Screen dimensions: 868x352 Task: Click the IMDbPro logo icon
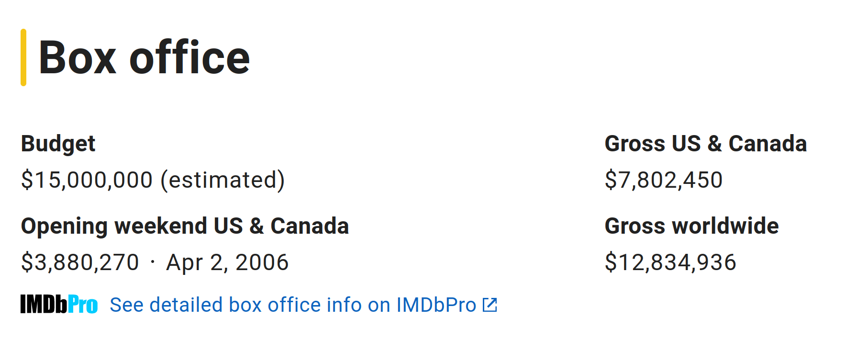coord(59,305)
